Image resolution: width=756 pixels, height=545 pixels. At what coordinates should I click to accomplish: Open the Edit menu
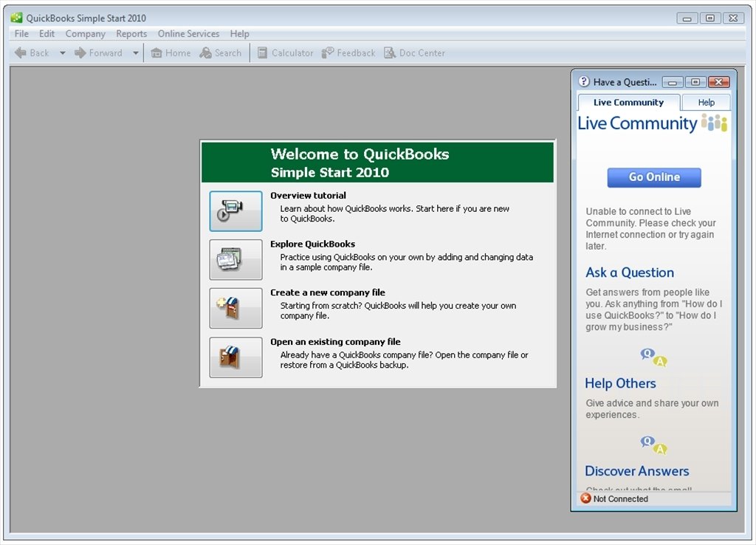[x=47, y=34]
